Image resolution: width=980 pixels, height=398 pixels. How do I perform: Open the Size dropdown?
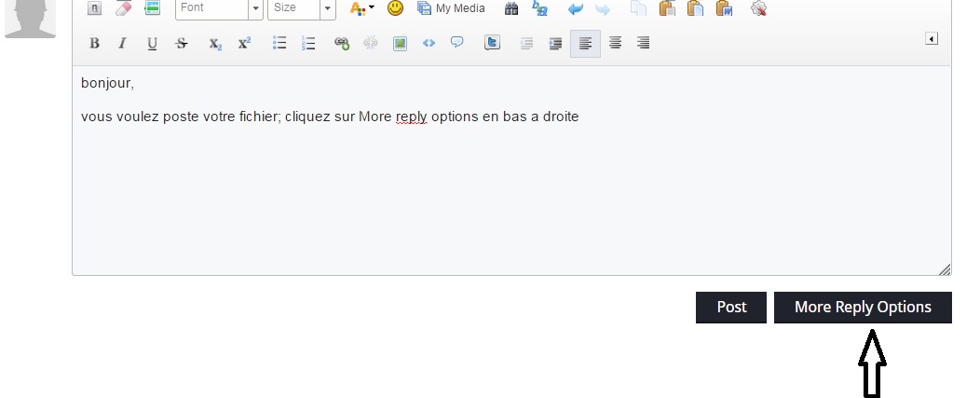coord(301,8)
